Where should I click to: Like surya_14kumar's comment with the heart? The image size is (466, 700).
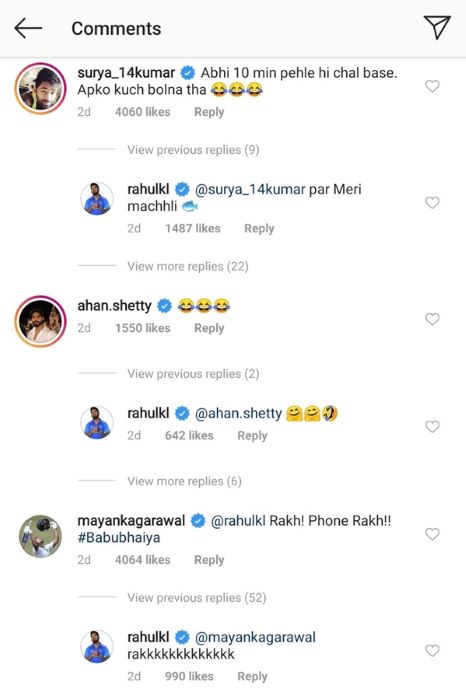(x=432, y=86)
